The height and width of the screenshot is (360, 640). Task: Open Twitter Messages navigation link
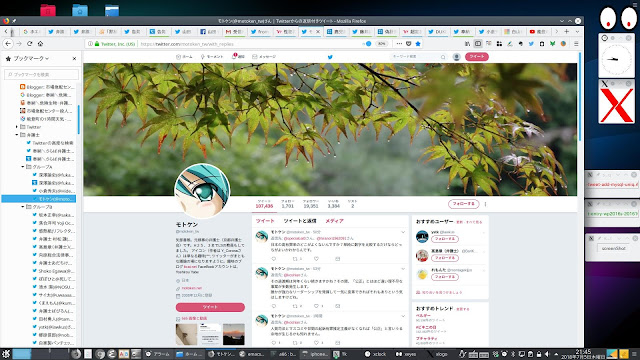coord(264,57)
